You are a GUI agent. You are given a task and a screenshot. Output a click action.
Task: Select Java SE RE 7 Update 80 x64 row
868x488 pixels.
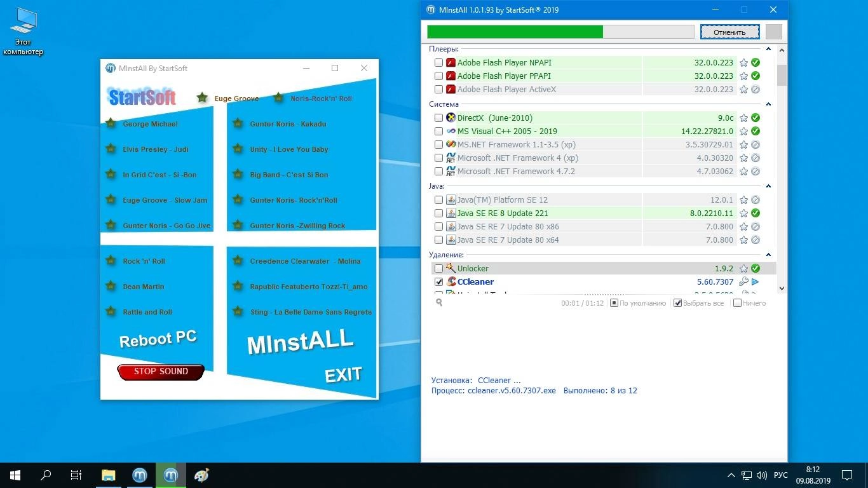tap(597, 240)
